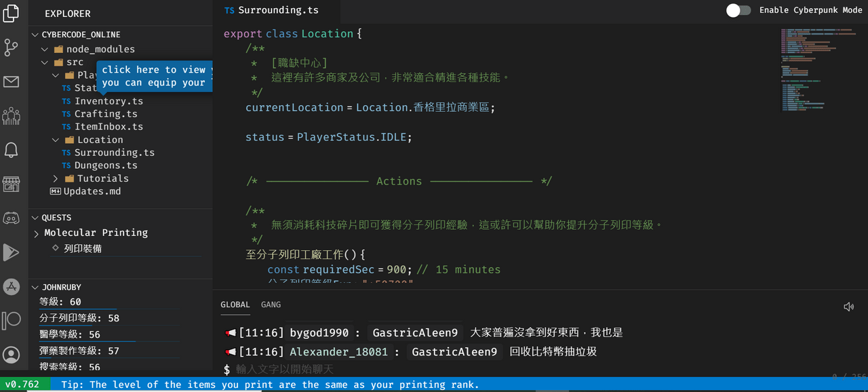
Task: Toggle the chat sound speaker icon
Action: [x=848, y=307]
